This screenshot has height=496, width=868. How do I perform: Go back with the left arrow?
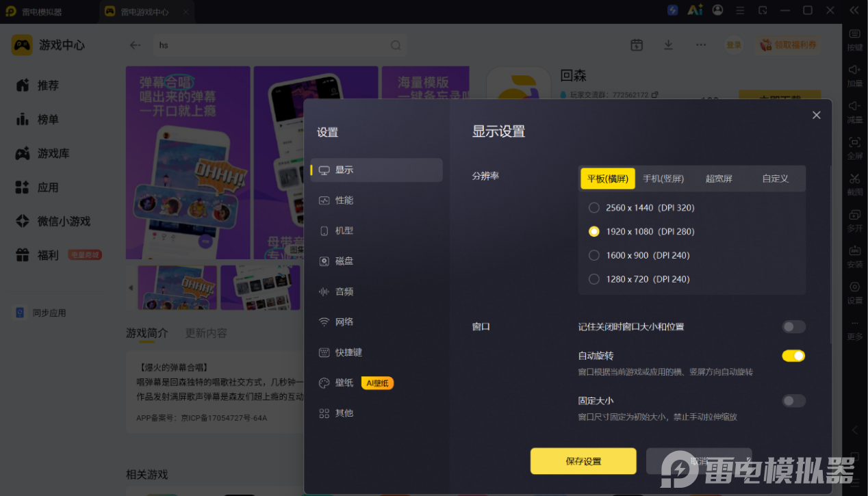pyautogui.click(x=136, y=45)
